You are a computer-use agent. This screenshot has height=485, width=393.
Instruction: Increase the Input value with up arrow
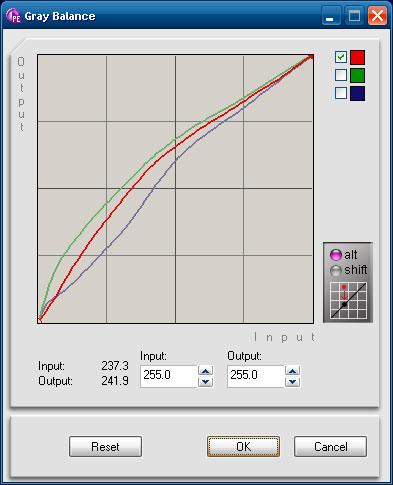(x=205, y=370)
